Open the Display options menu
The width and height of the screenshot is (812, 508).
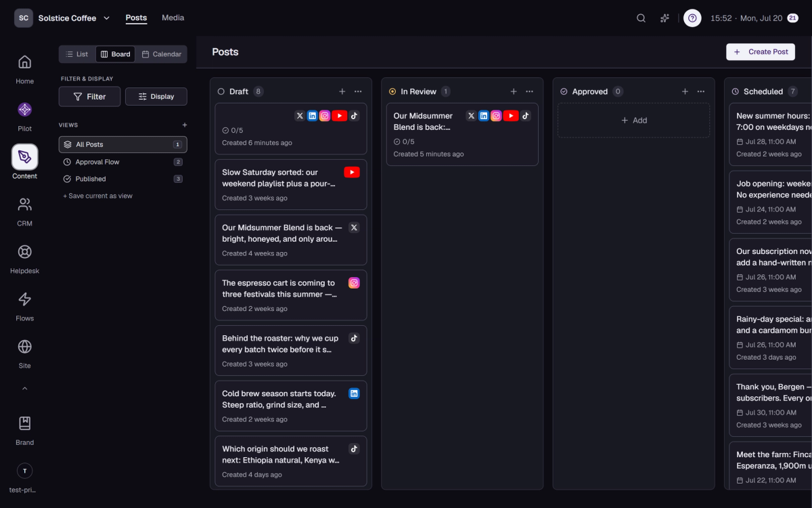(156, 96)
